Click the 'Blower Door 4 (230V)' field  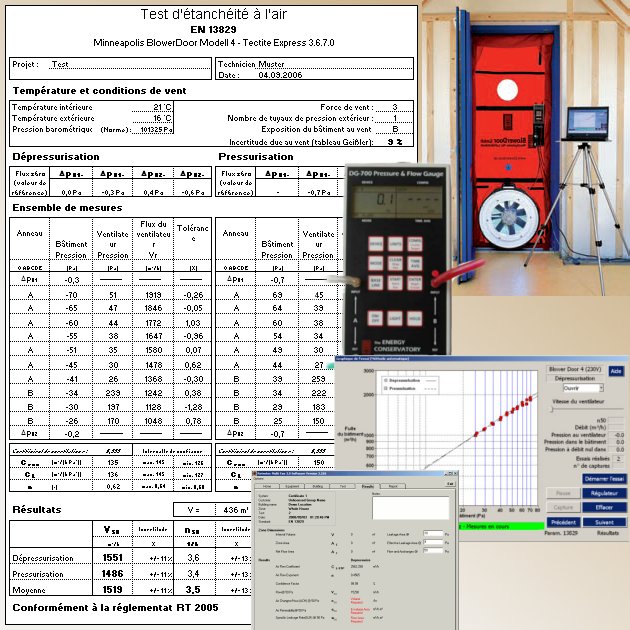[575, 369]
